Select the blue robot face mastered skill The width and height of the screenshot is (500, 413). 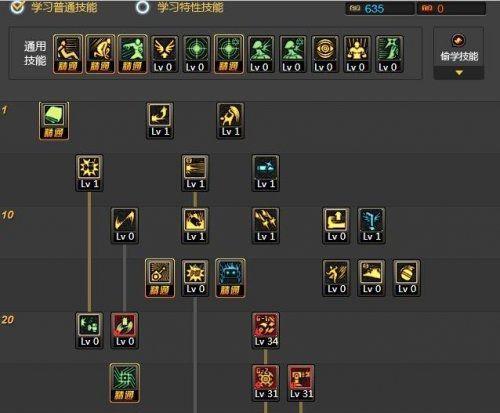click(230, 278)
